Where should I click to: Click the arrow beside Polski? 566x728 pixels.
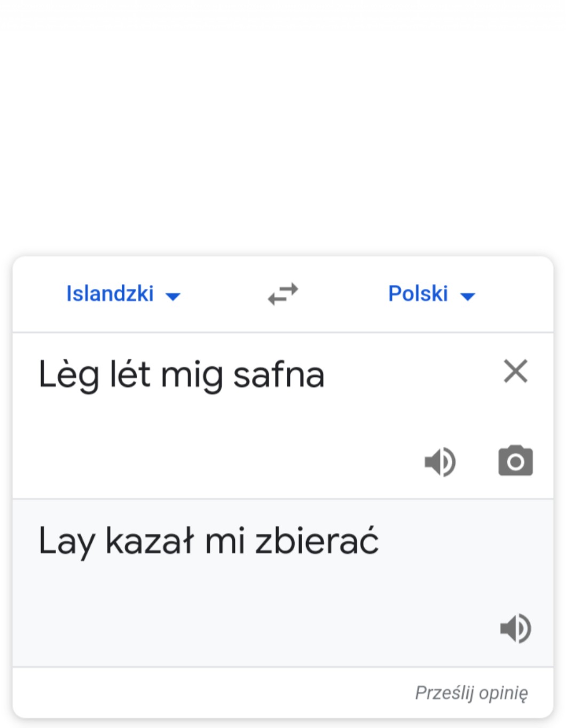[x=468, y=296]
